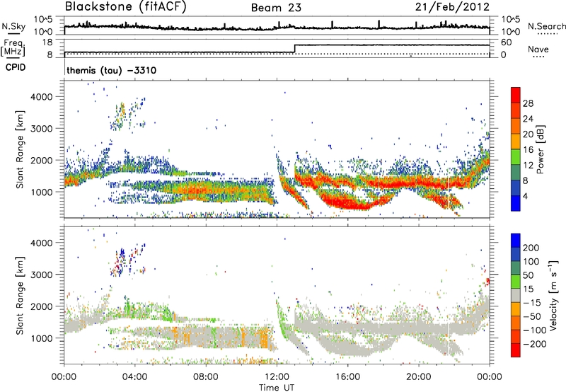The image size is (566, 392).
Task: Click the 'Nave' legend label
Action: coord(538,49)
